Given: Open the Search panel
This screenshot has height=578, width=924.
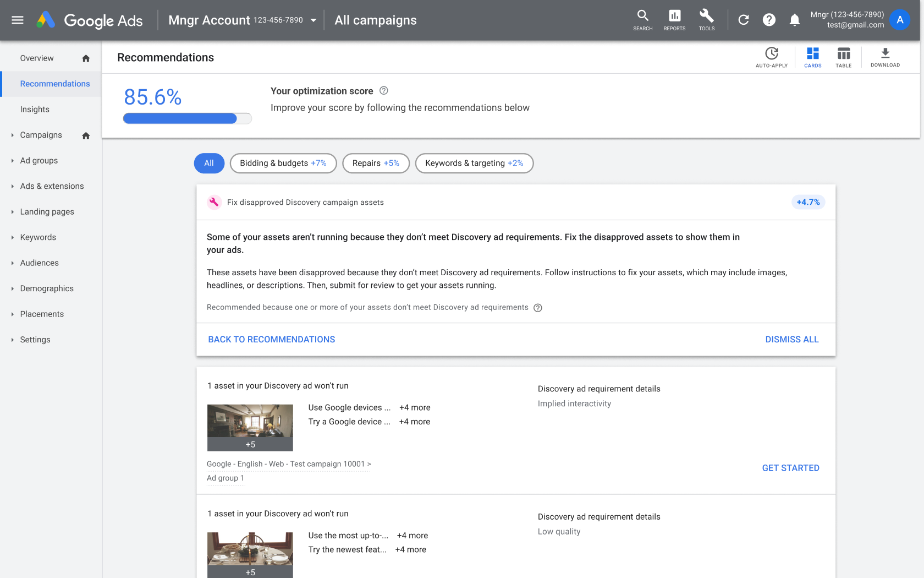Looking at the screenshot, I should (642, 20).
